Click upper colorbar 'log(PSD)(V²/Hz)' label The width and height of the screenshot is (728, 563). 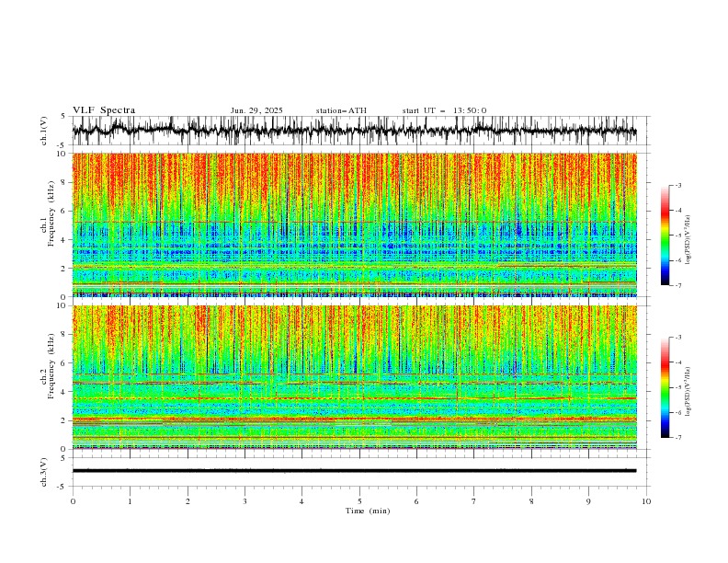coord(688,240)
